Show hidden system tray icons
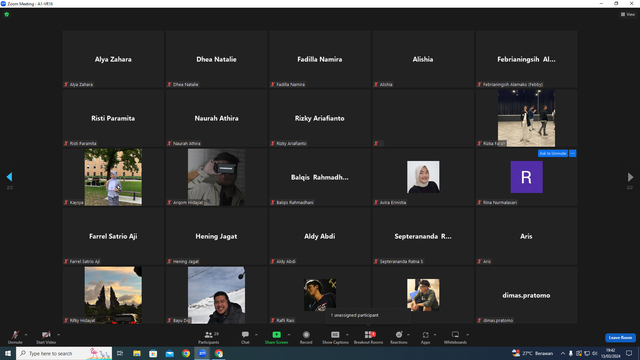 point(562,353)
